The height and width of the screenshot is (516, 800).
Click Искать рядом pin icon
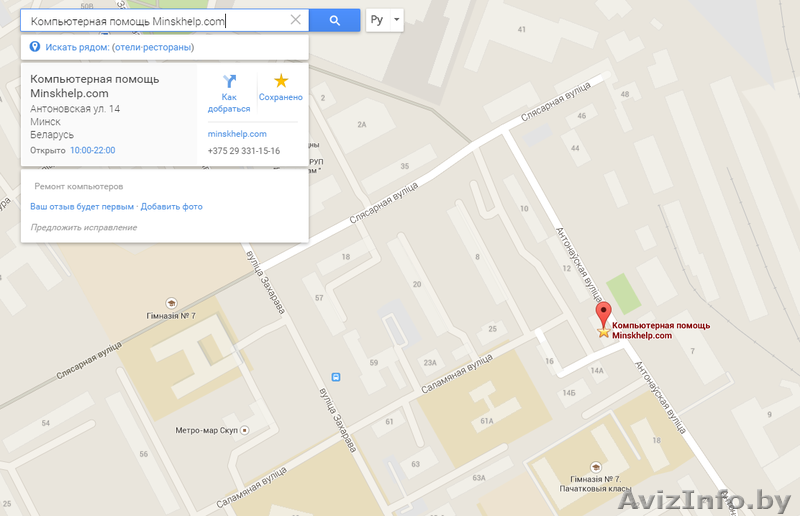tap(35, 47)
